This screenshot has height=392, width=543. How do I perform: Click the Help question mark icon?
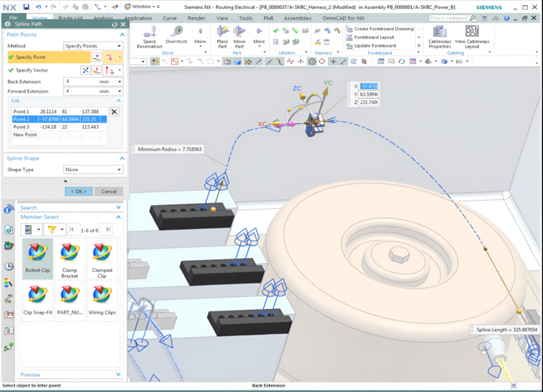point(507,18)
